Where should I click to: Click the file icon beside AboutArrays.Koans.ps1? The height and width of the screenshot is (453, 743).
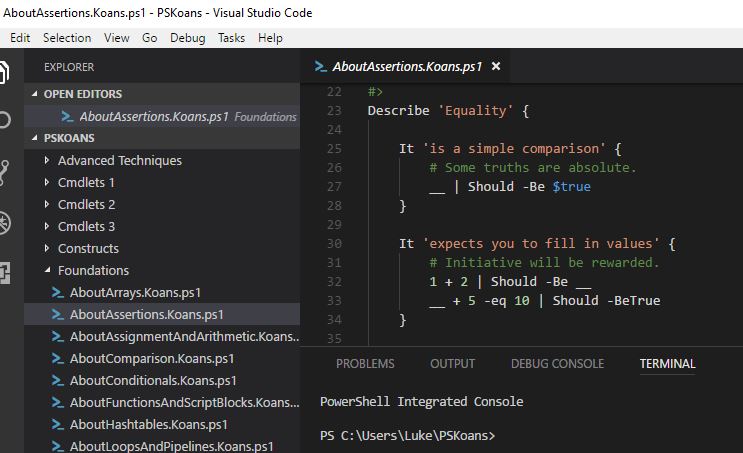point(58,293)
